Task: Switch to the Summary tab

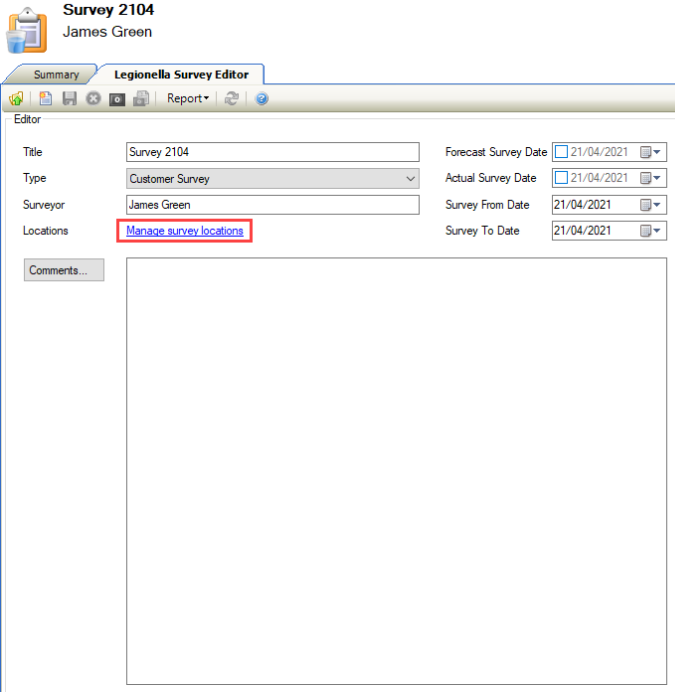Action: (55, 75)
